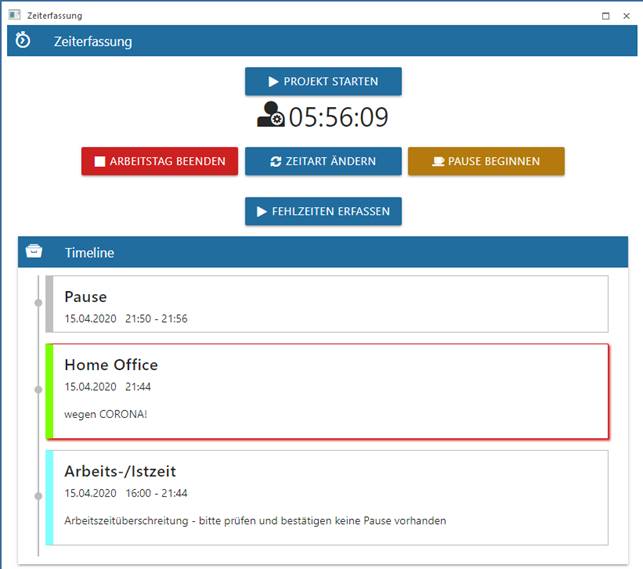643x569 pixels.
Task: Click the briefcase icon in the Timeline header
Action: pyautogui.click(x=34, y=252)
